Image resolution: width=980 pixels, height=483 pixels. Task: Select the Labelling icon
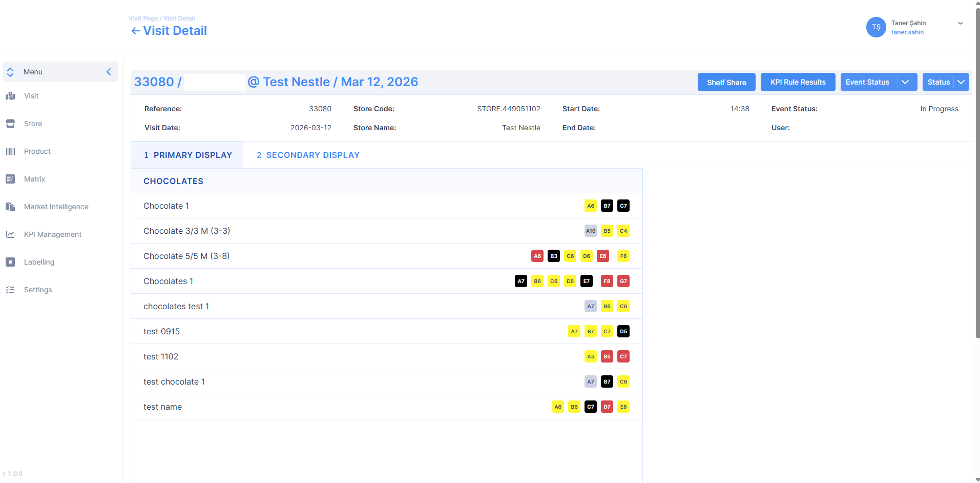pos(10,262)
